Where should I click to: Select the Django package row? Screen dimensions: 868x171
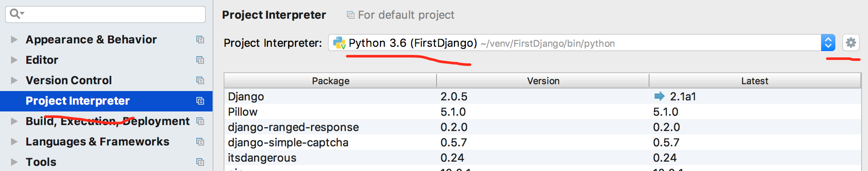click(x=543, y=97)
